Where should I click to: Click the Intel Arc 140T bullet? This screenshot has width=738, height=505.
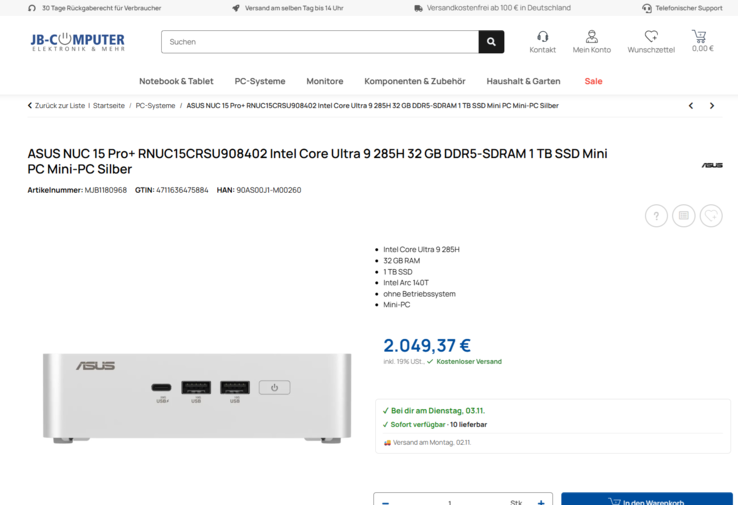coord(406,283)
